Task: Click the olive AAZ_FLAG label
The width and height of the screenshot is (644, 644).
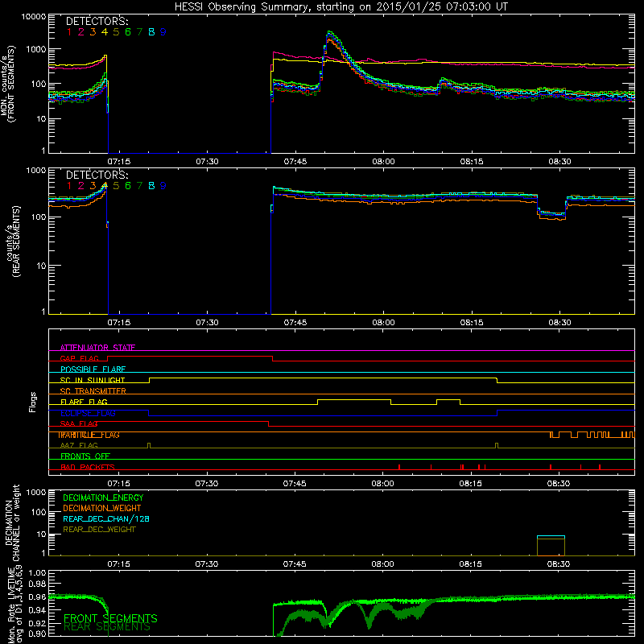Action: tap(79, 445)
